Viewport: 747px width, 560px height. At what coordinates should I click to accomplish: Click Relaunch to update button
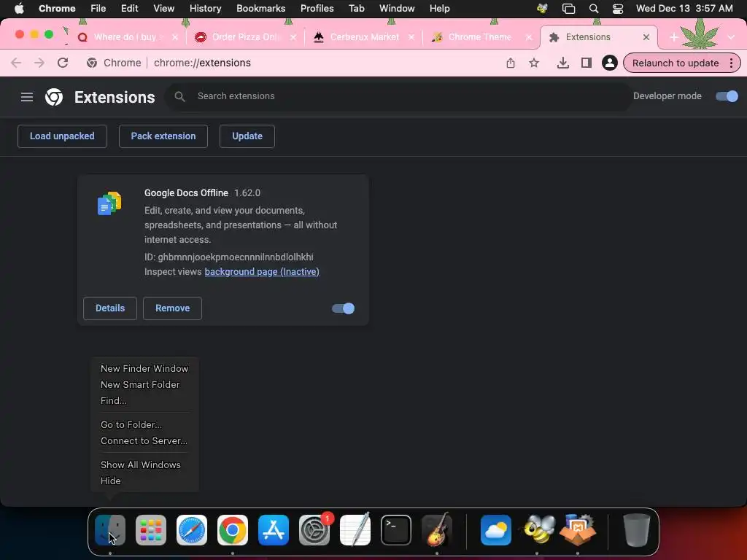coord(675,63)
